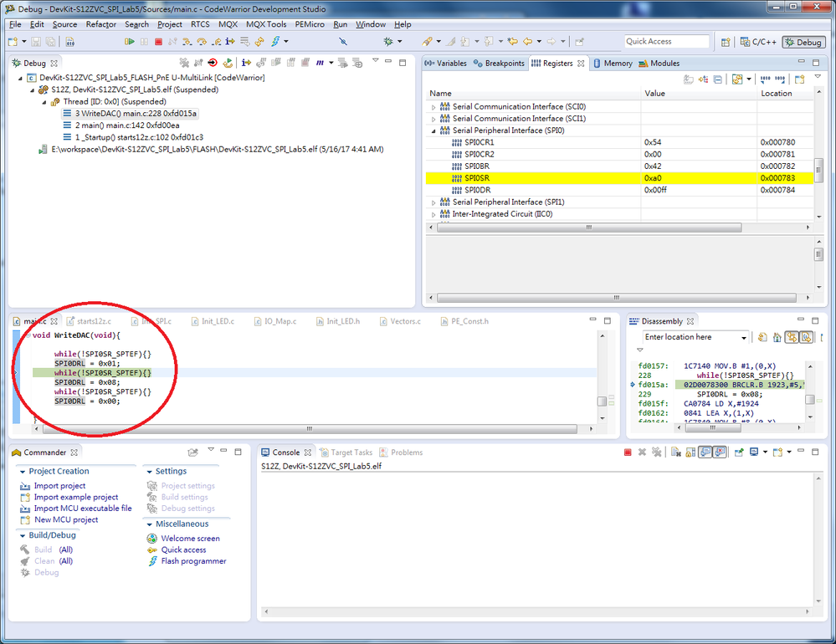The width and height of the screenshot is (836, 644).
Task: Toggle Show Source in Disassembly view
Action: click(x=806, y=337)
